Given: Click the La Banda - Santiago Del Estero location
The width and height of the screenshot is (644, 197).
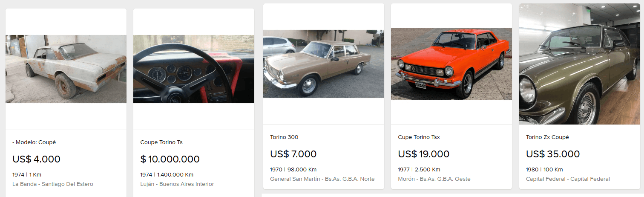Looking at the screenshot, I should [x=53, y=184].
